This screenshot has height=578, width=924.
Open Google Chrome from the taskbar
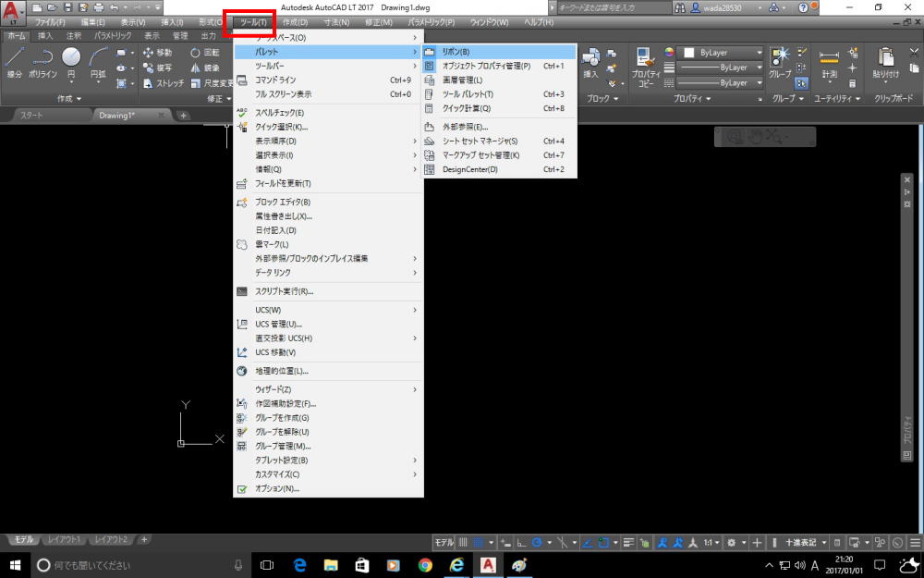pyautogui.click(x=425, y=565)
